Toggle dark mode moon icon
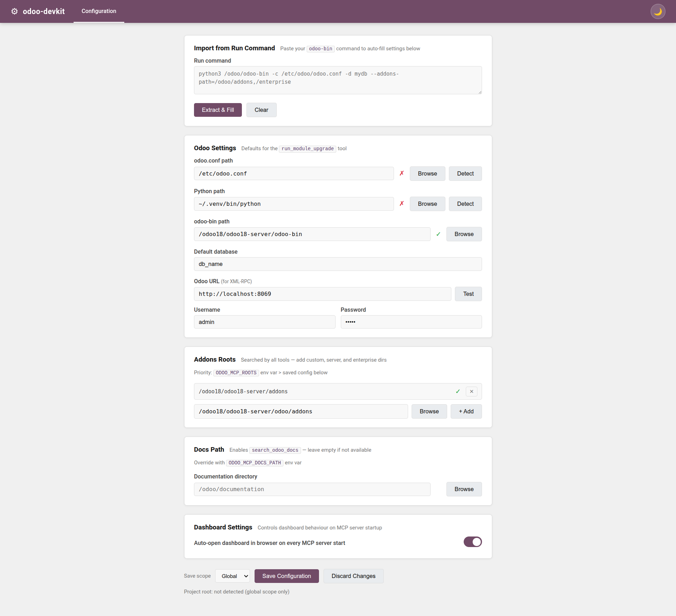676x616 pixels. click(x=658, y=11)
